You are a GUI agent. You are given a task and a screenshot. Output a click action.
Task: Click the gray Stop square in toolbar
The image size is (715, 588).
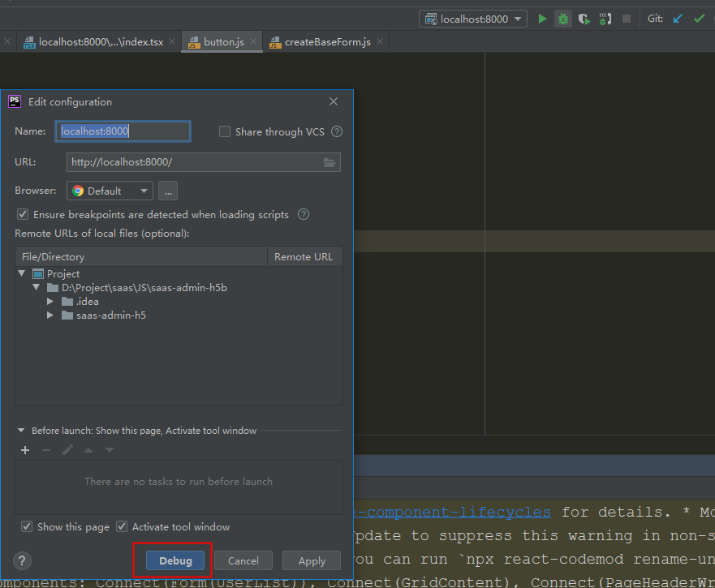click(627, 19)
